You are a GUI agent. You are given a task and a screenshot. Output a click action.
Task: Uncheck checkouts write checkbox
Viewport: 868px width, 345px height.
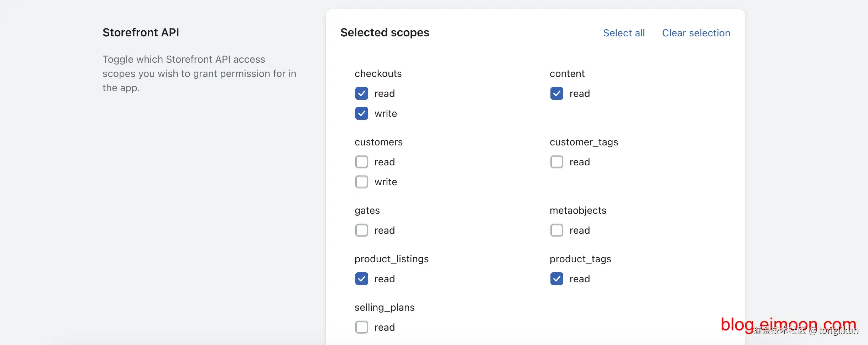[361, 113]
